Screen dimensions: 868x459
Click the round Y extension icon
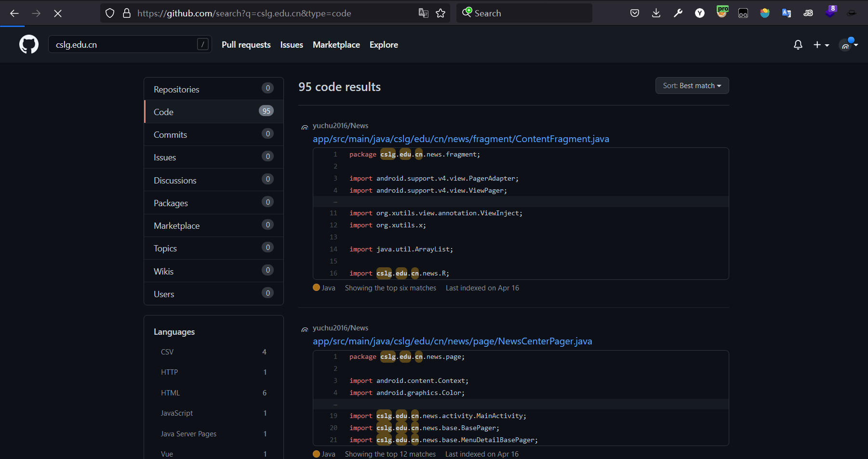(700, 13)
